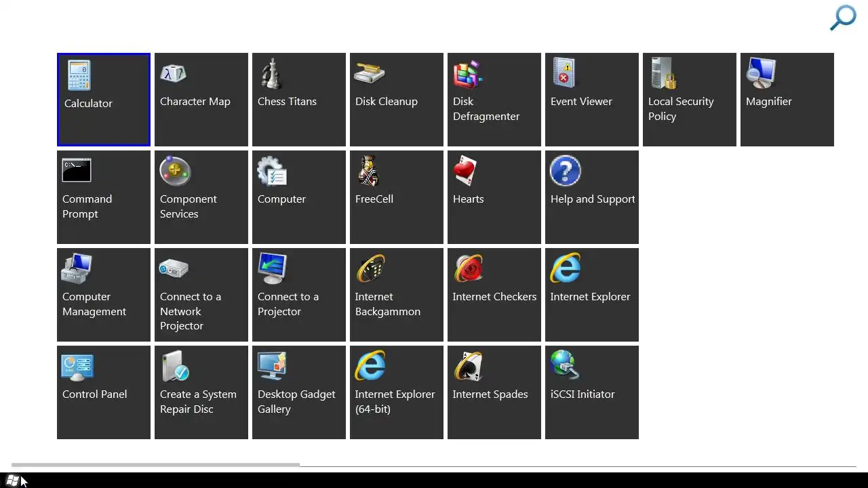The width and height of the screenshot is (868, 488).
Task: Open the Control Panel icon
Action: [x=77, y=367]
